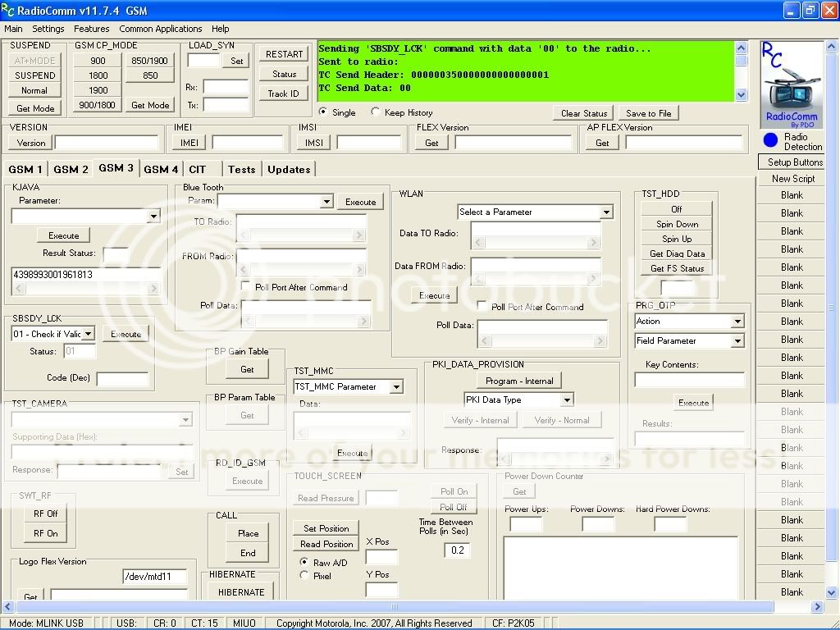Select the Pixel radio button
The image size is (840, 630).
pos(305,576)
